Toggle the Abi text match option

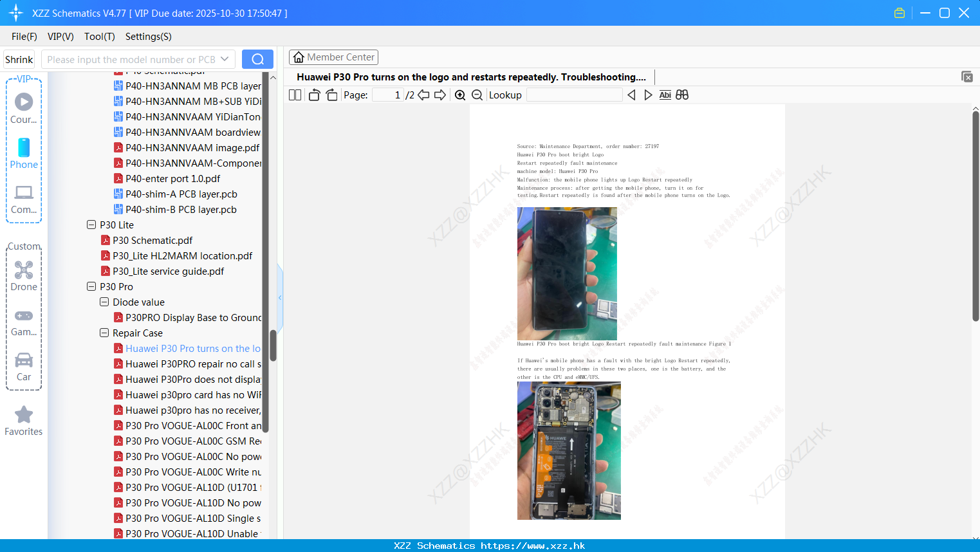(665, 95)
